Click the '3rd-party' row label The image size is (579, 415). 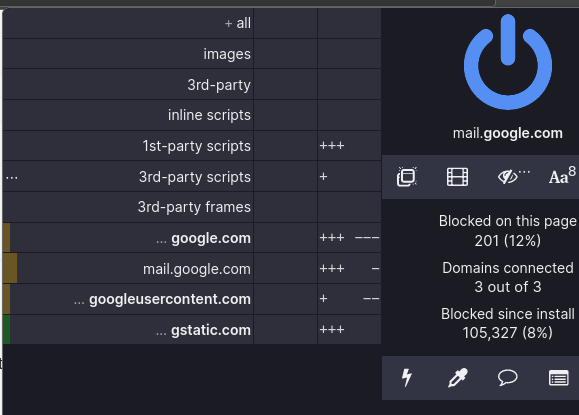point(219,85)
